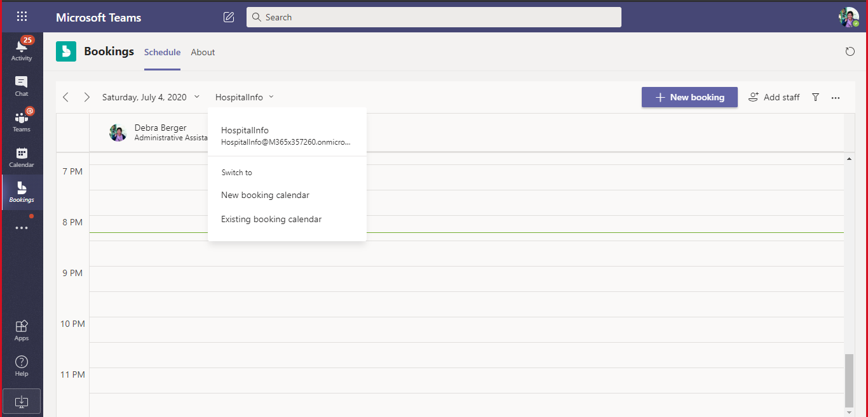Open Apps store in the sidebar

[x=22, y=330]
